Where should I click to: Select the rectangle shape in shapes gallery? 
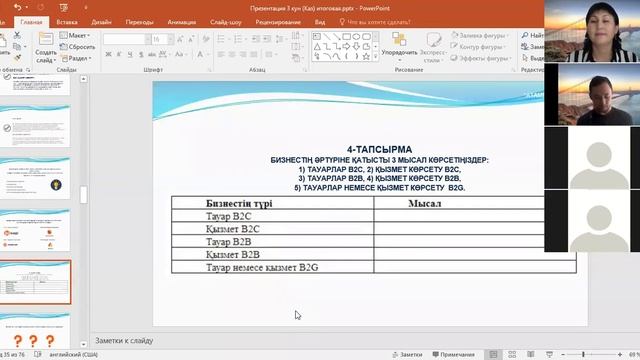pyautogui.click(x=347, y=37)
